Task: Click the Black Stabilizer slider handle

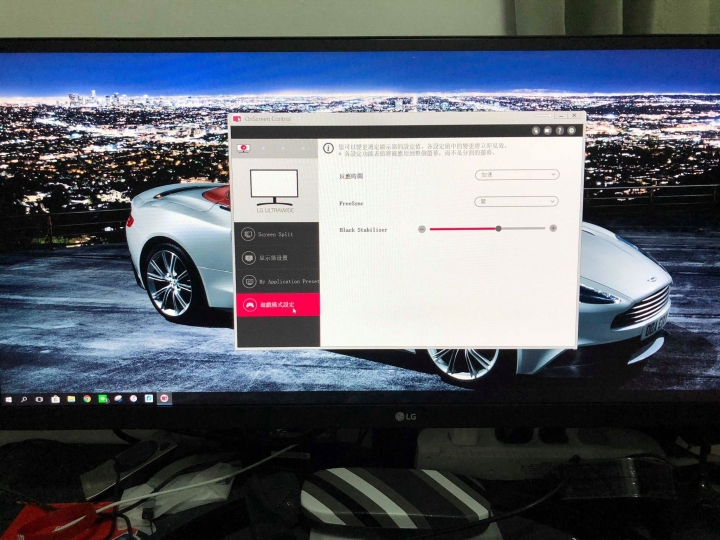Action: tap(498, 228)
